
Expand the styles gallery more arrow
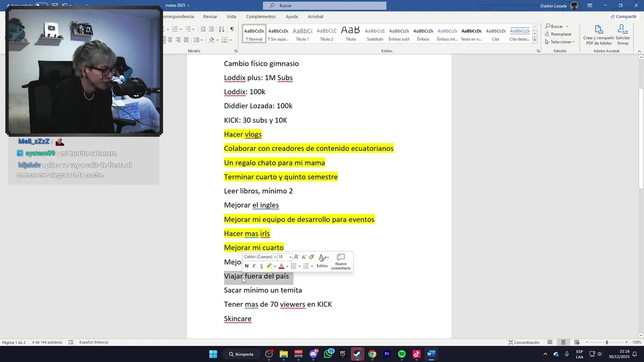coord(535,40)
